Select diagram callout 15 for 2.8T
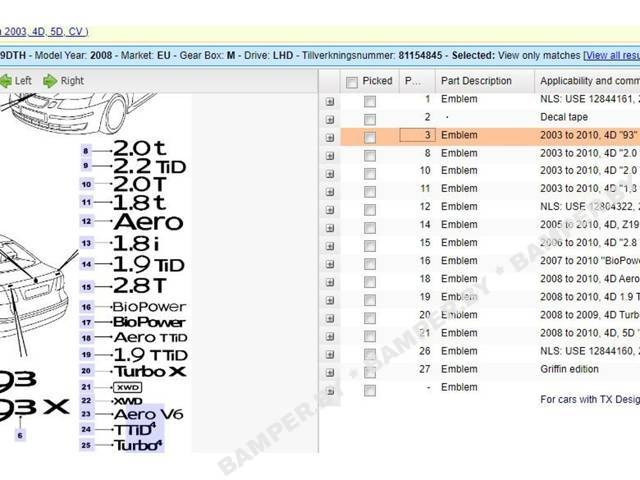Image resolution: width=640 pixels, height=480 pixels. [87, 287]
